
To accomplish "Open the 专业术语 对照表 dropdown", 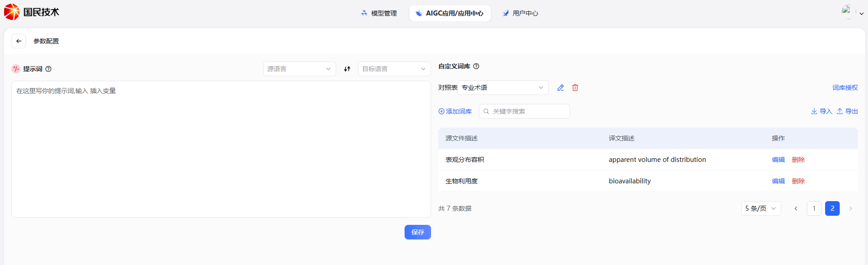I will (x=503, y=88).
